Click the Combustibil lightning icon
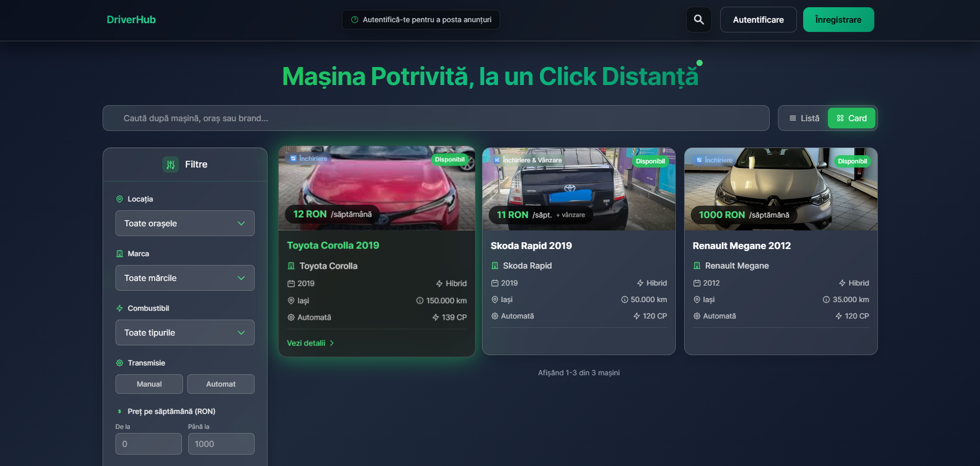This screenshot has height=466, width=980. 120,308
